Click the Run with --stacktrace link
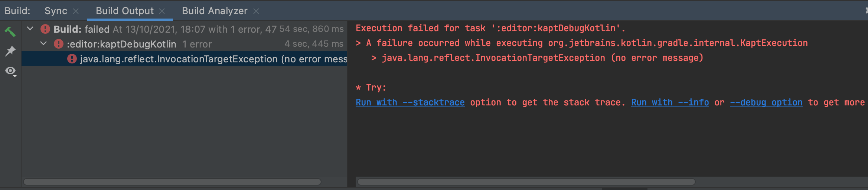The image size is (868, 190). click(410, 102)
